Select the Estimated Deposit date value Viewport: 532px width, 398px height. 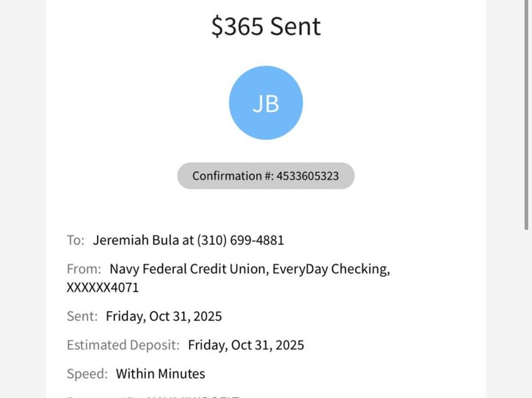point(246,345)
